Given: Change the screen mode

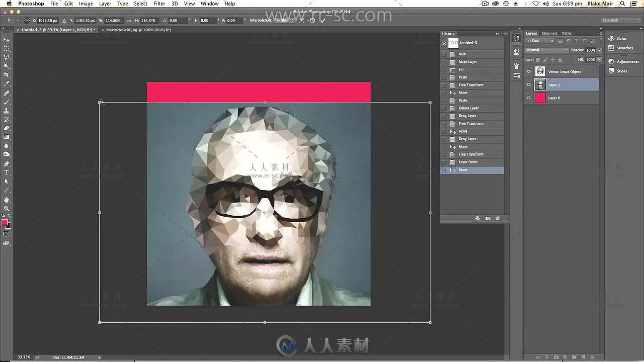Looking at the screenshot, I should click(7, 243).
